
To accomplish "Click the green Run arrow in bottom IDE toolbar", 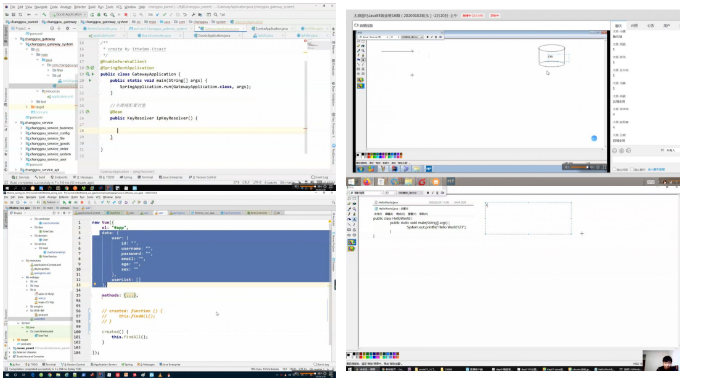I will (64, 202).
